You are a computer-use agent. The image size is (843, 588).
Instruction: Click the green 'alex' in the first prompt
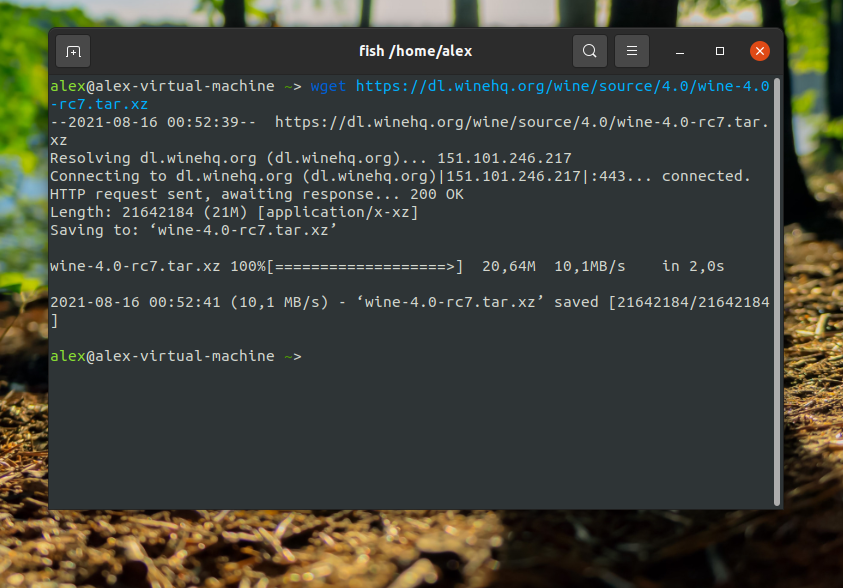pos(67,86)
